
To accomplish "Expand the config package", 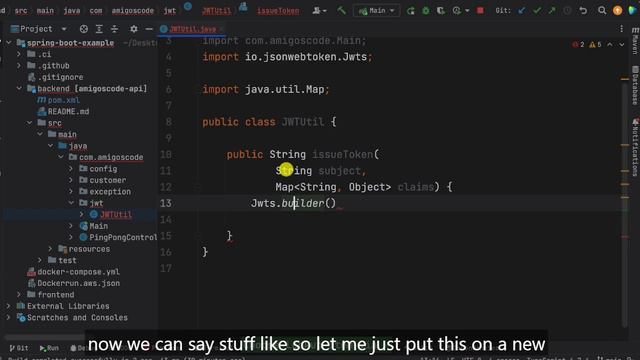I will 71,169.
